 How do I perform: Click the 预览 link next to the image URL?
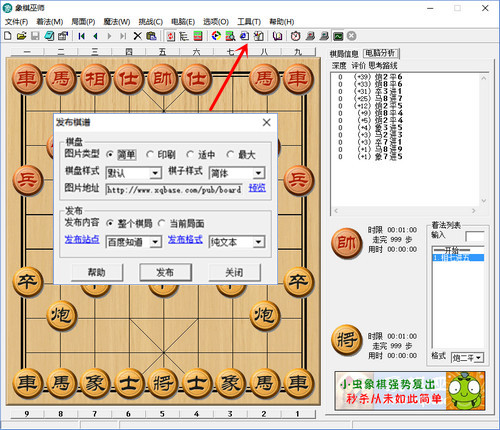coord(257,188)
